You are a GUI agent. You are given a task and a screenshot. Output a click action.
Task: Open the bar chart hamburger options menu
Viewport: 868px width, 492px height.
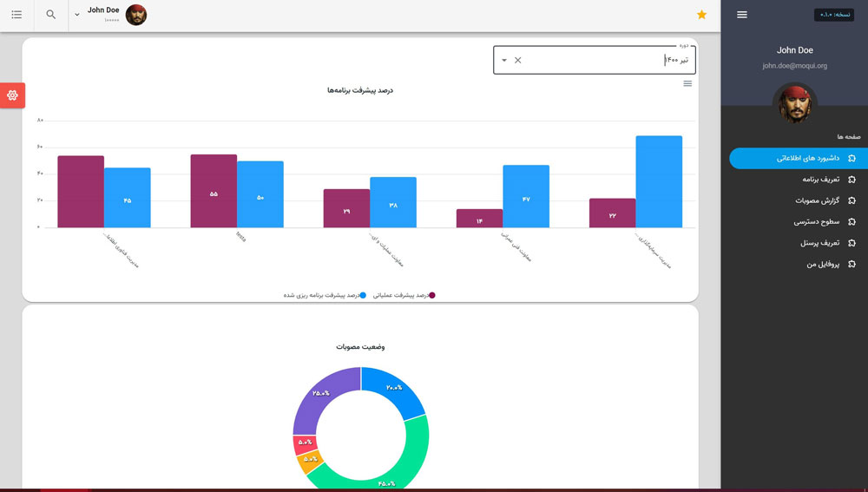tap(687, 84)
